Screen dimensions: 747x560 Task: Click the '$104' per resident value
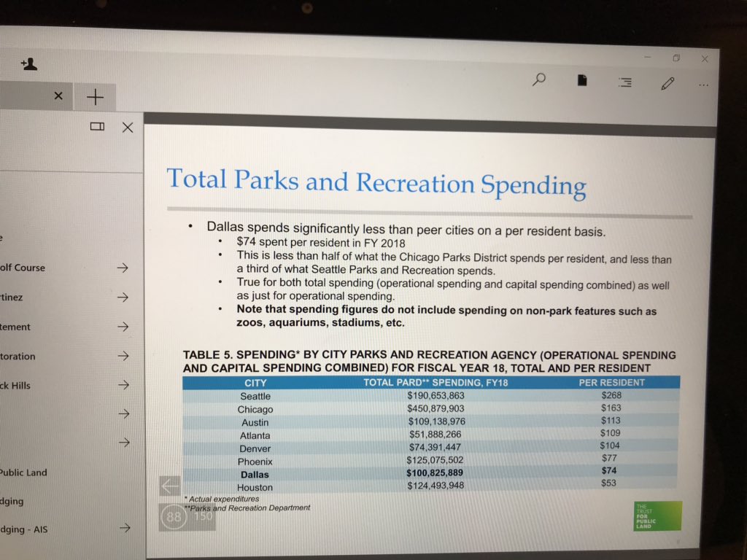point(609,446)
